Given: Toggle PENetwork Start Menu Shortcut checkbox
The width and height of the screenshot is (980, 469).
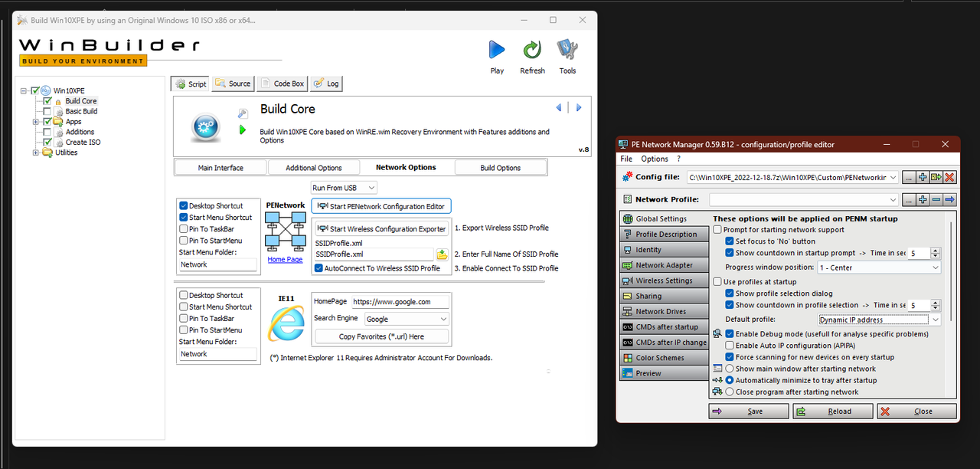Looking at the screenshot, I should (x=184, y=217).
